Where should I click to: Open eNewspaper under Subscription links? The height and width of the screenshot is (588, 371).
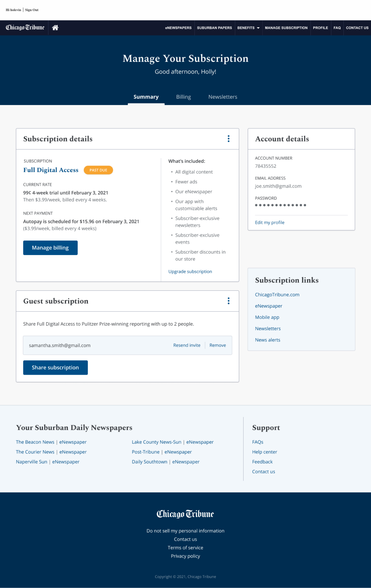(269, 306)
